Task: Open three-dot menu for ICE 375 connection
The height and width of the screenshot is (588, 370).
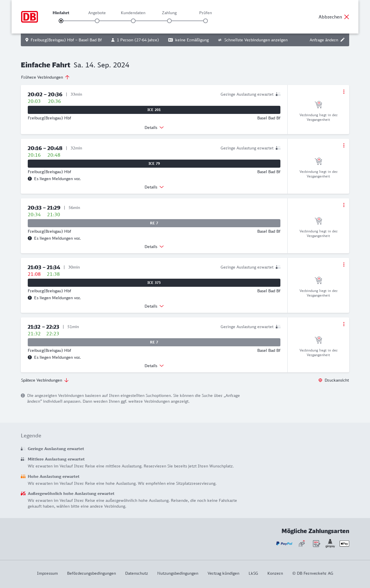Action: 344,265
